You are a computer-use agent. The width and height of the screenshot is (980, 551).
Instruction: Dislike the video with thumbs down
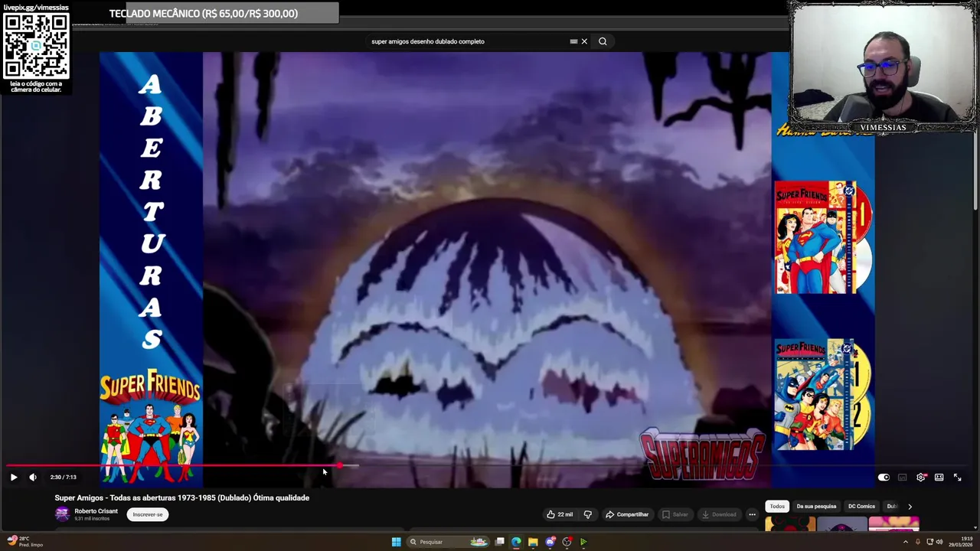tap(587, 514)
